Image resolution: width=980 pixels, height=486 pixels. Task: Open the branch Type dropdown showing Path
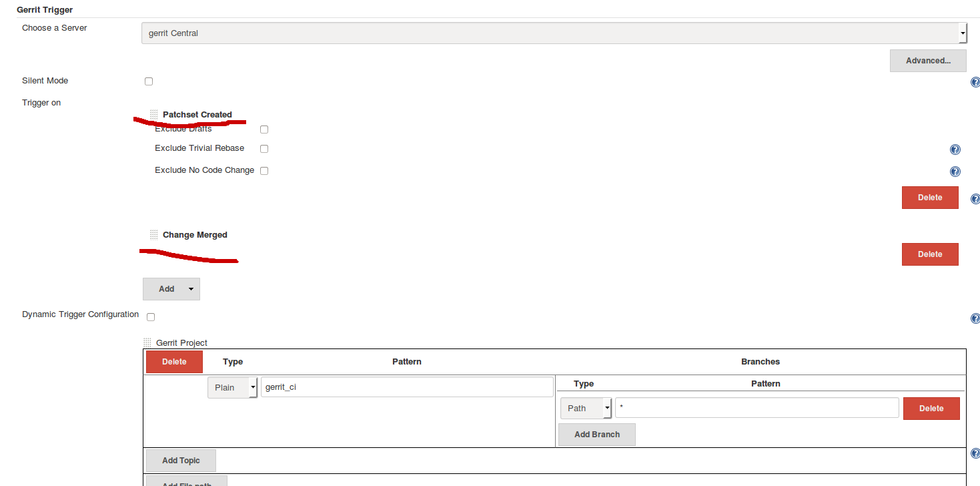(586, 409)
